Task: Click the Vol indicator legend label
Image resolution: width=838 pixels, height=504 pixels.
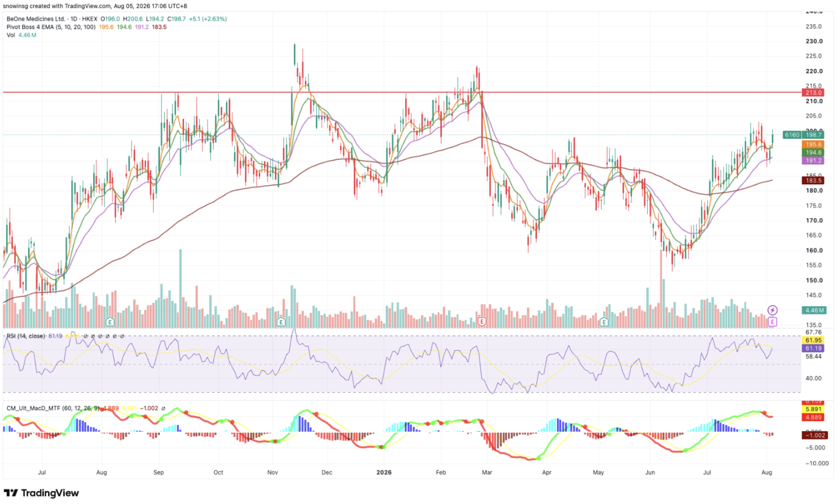Action: click(11, 35)
